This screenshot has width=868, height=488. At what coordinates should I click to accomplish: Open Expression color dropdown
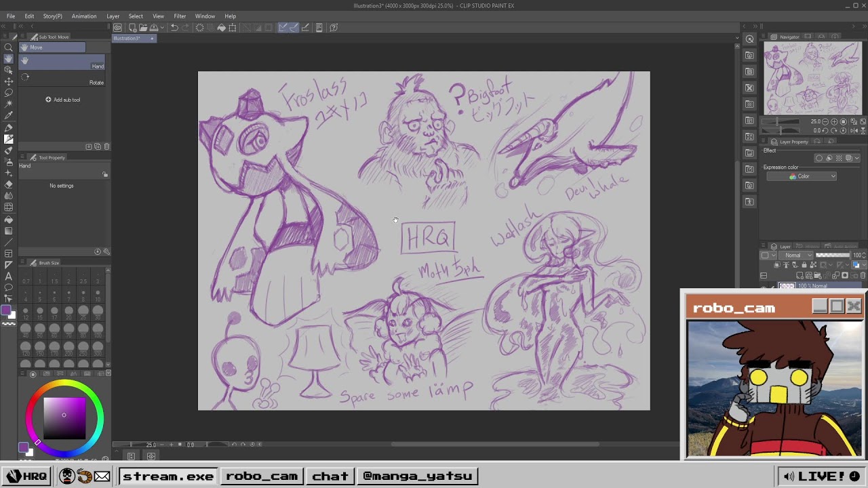[x=802, y=176]
